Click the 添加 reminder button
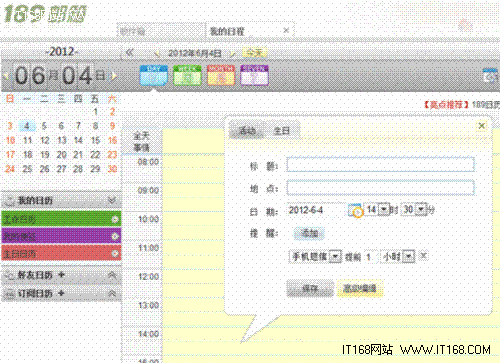Image resolution: width=500 pixels, height=363 pixels. point(309,233)
